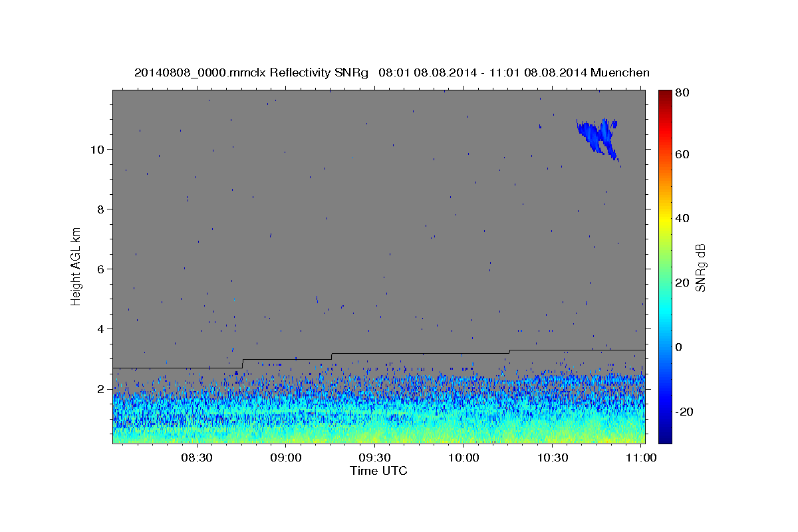Click the 10:00 time tick label
798x532 pixels.
click(x=464, y=458)
